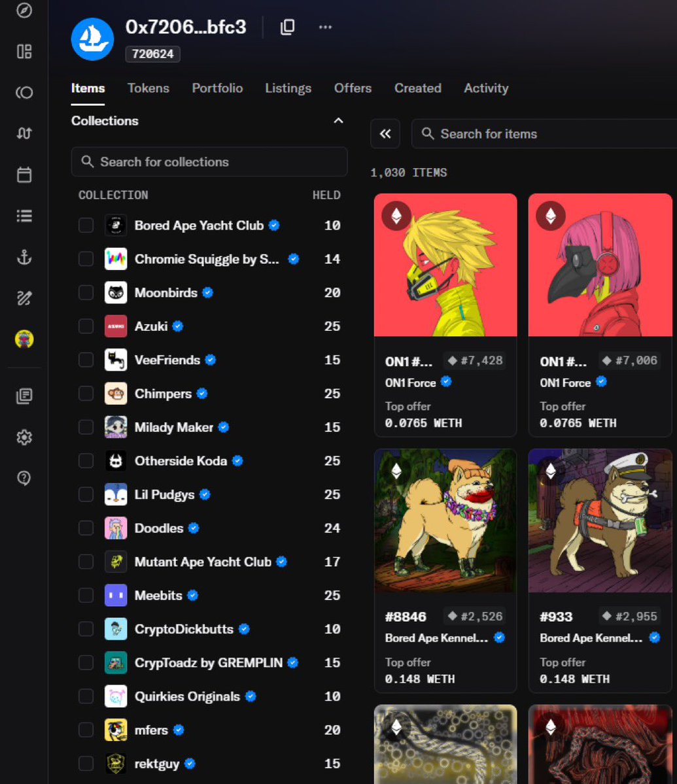Click the Search for collections field
Image resolution: width=677 pixels, height=784 pixels.
209,162
